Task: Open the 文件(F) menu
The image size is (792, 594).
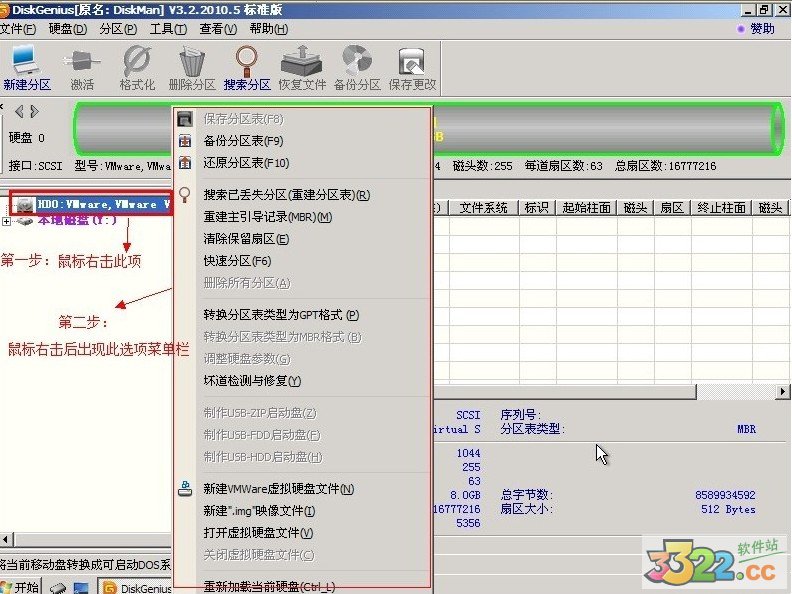Action: 18,29
